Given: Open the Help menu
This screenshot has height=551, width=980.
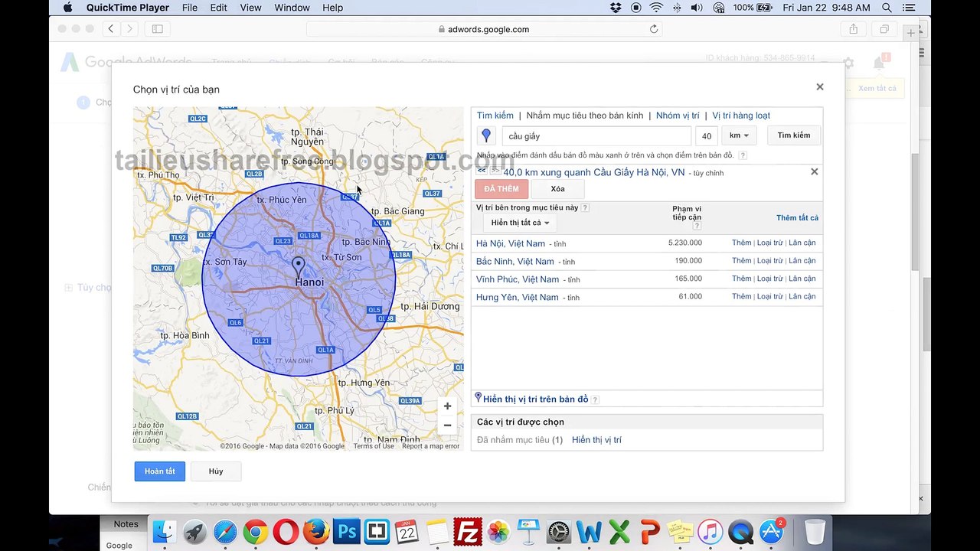Looking at the screenshot, I should (x=332, y=8).
